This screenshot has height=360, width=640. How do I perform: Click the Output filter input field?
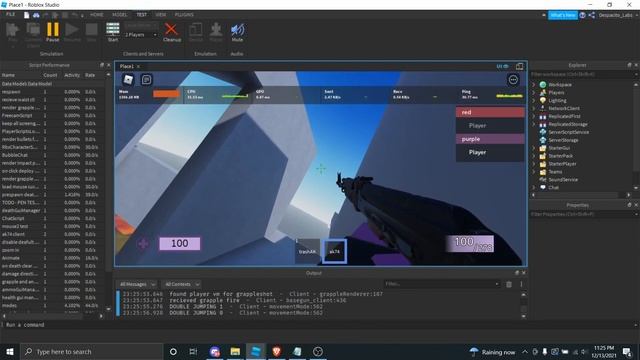pyautogui.click(x=442, y=284)
